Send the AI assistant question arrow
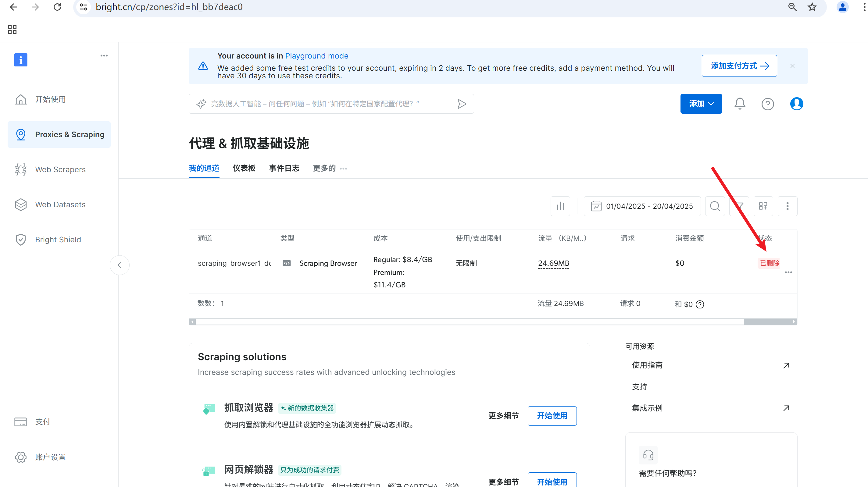Viewport: 868px width, 487px height. pos(462,104)
